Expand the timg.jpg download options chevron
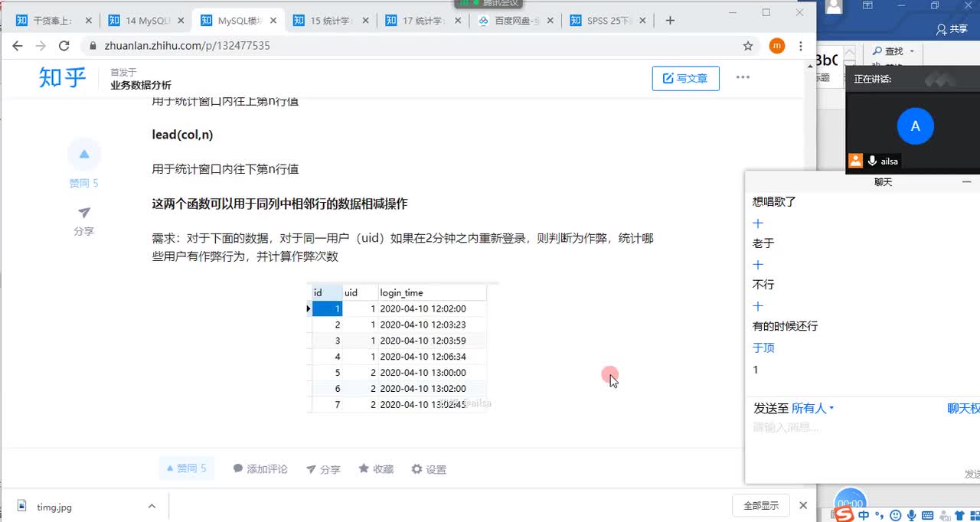The width and height of the screenshot is (980, 522). [152, 506]
